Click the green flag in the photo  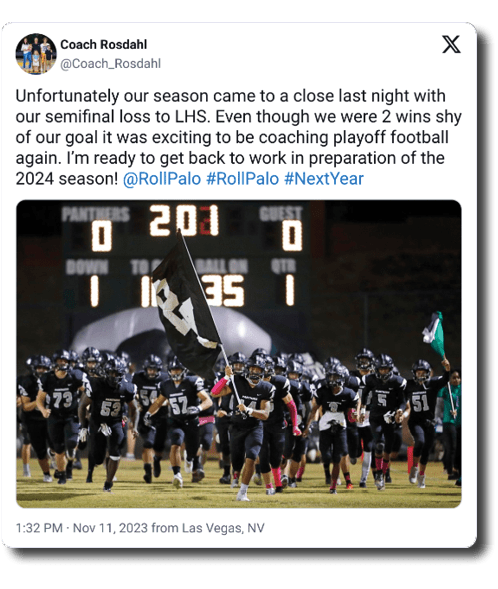[434, 334]
